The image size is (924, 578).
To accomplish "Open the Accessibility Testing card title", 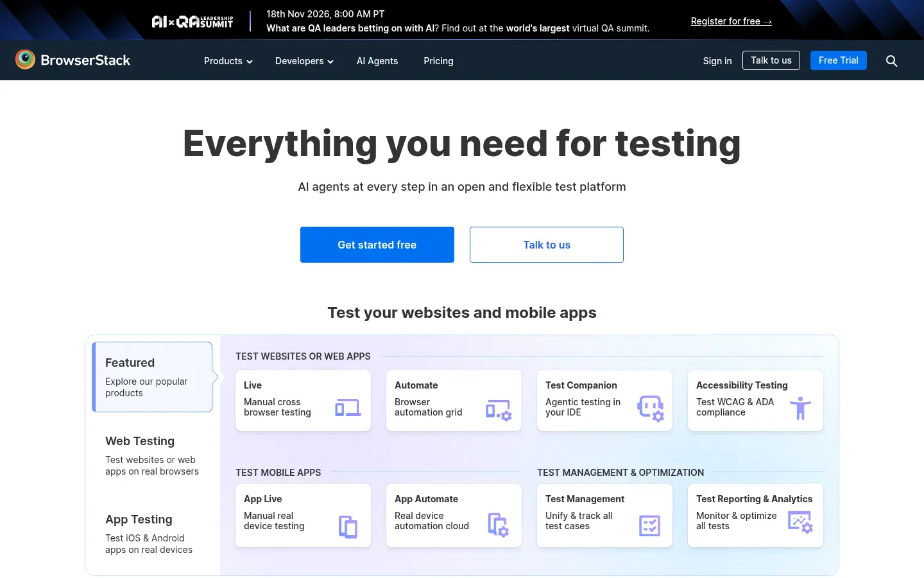I will [x=742, y=385].
